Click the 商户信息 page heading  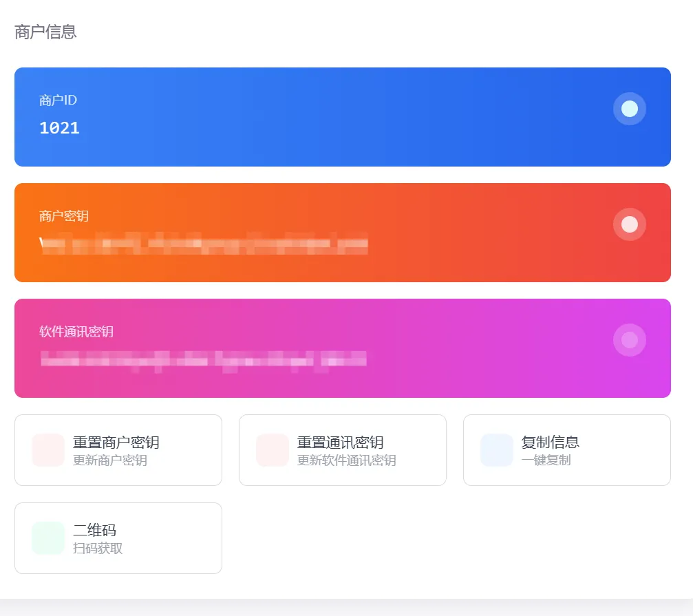[x=45, y=32]
